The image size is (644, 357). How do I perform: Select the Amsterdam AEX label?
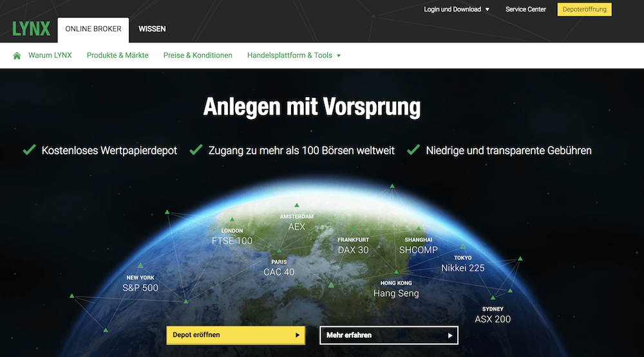tap(296, 223)
